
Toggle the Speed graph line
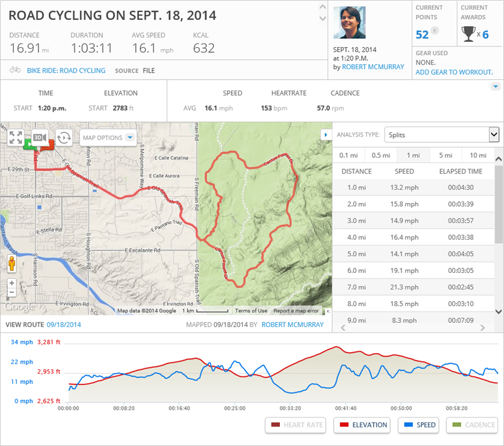pos(419,425)
